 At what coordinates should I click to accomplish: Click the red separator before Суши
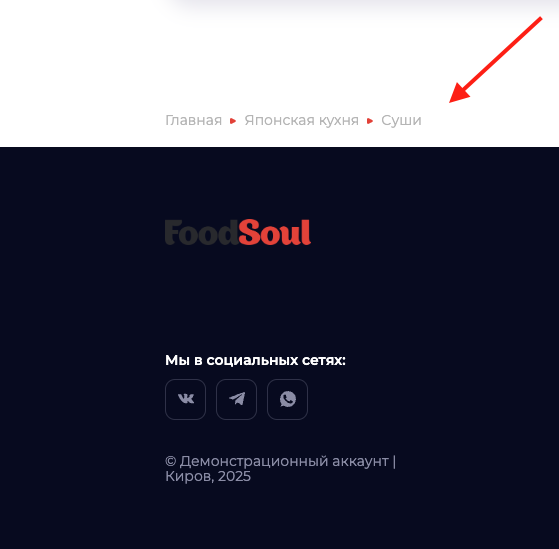pos(370,121)
